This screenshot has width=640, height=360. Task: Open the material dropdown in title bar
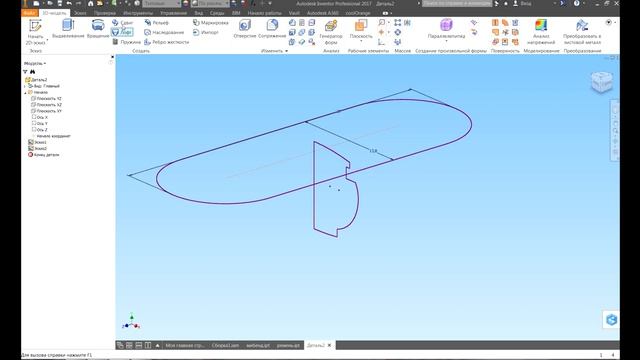click(x=161, y=3)
